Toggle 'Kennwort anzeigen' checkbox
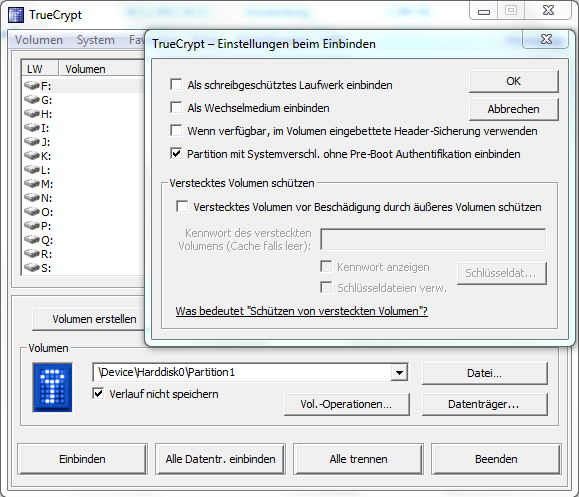Viewport: 579px width, 497px height. [326, 267]
